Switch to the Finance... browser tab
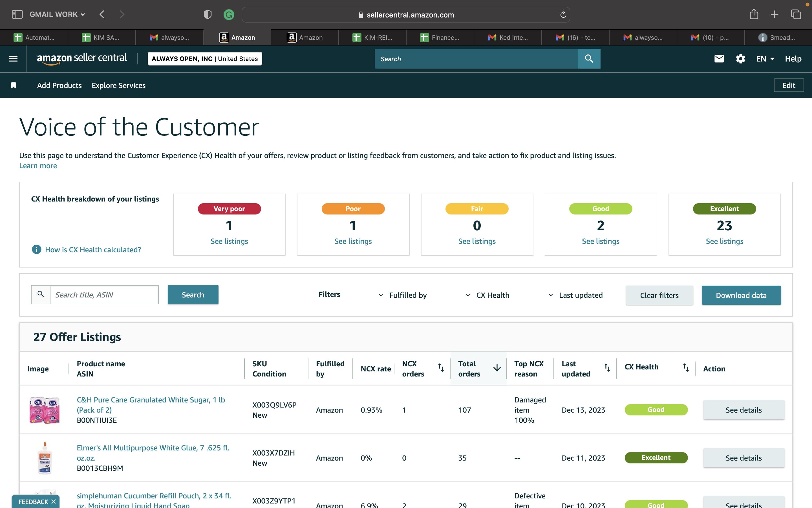The height and width of the screenshot is (508, 812). (440, 37)
